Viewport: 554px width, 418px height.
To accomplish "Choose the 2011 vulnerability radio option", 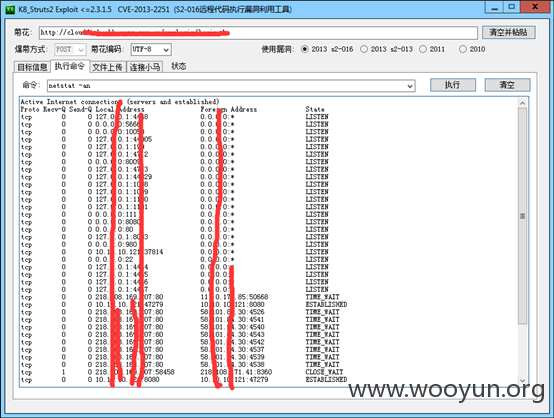I will tap(423, 49).
